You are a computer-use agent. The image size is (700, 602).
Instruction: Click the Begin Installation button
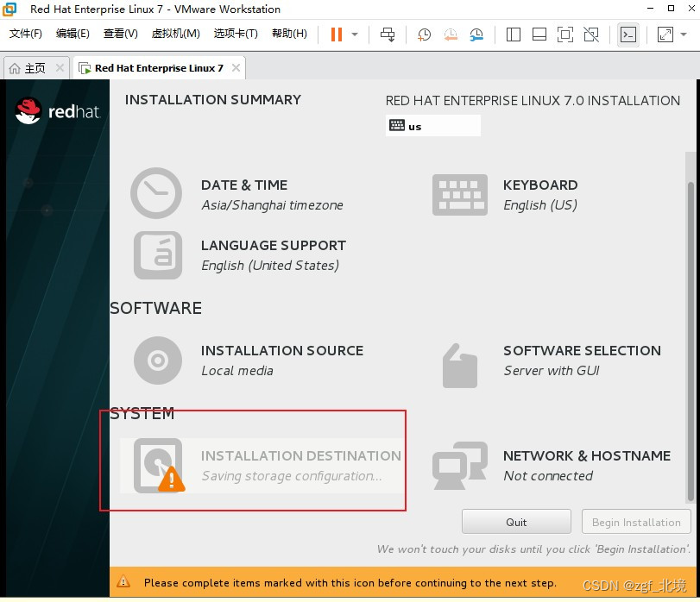pyautogui.click(x=636, y=521)
